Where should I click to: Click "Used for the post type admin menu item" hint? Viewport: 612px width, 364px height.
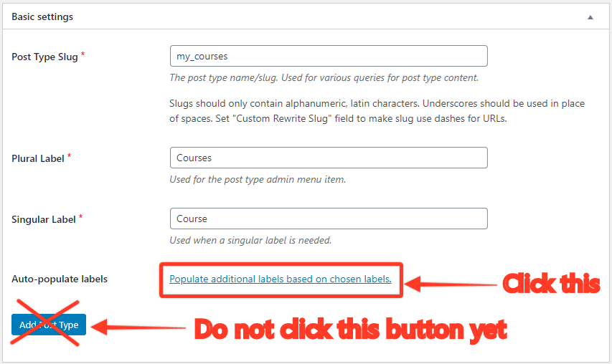coord(258,180)
